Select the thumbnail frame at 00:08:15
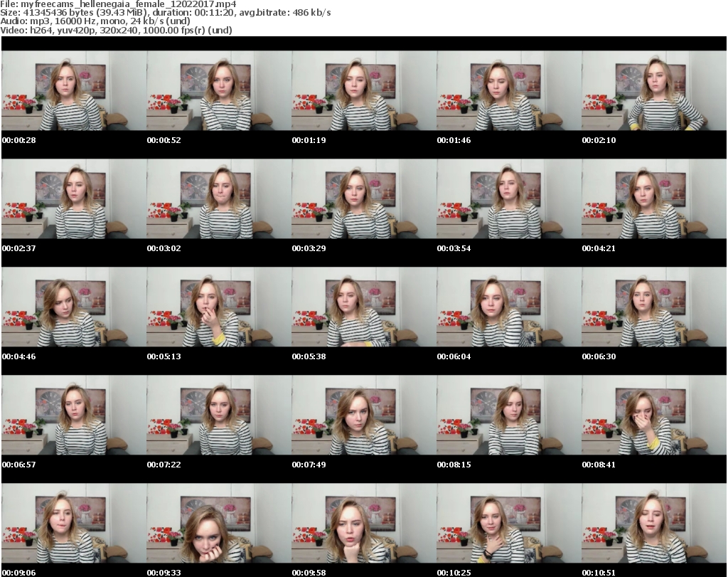 509,415
